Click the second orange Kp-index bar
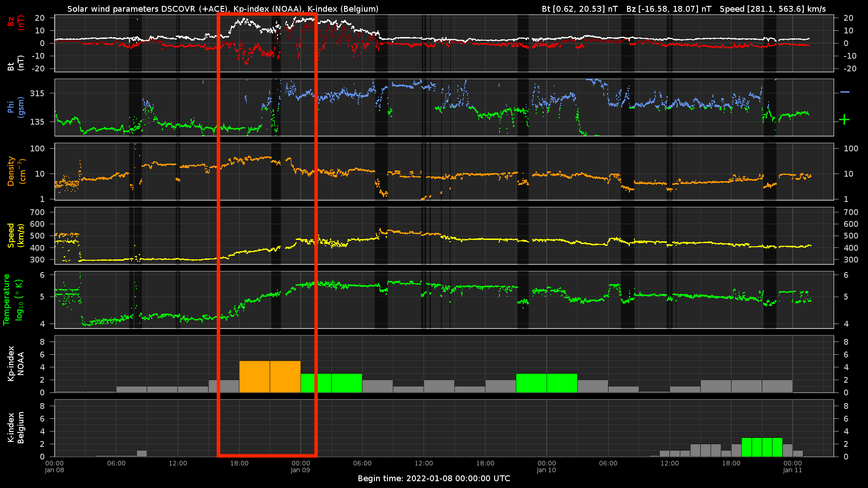The height and width of the screenshot is (488, 868). (285, 376)
